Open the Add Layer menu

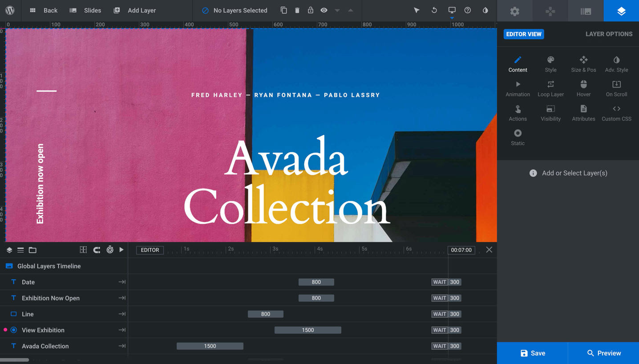coord(135,10)
